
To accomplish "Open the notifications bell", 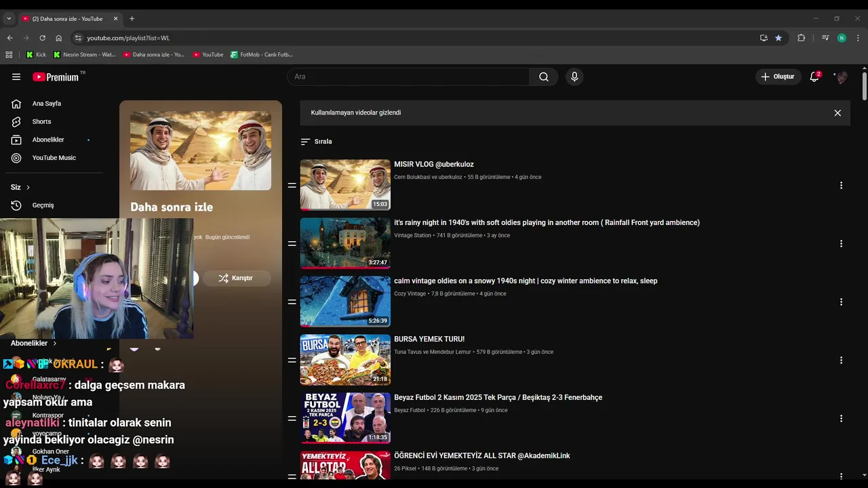I will pos(815,77).
